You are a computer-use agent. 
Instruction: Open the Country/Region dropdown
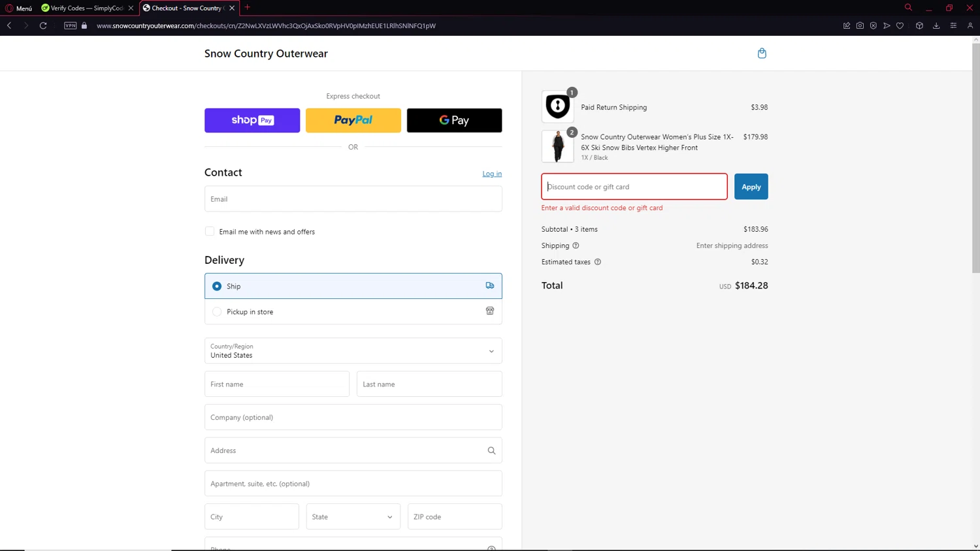pyautogui.click(x=353, y=351)
